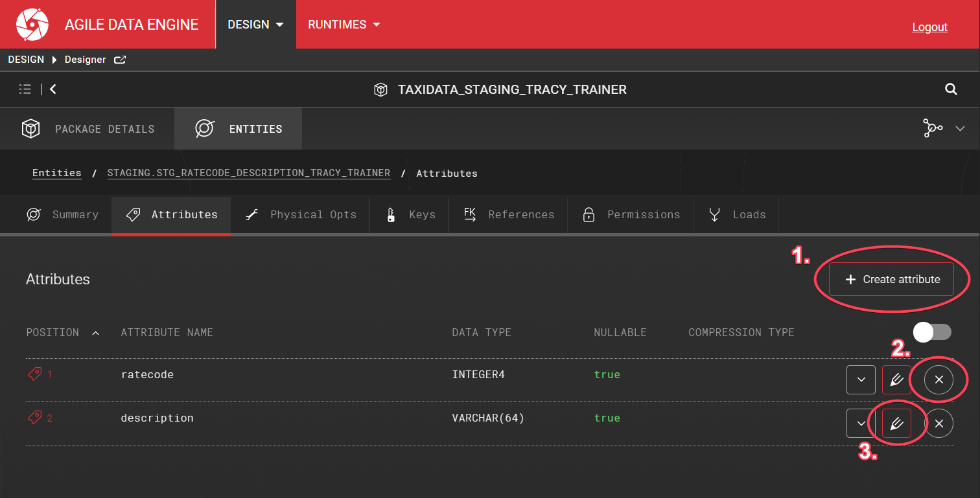Open the DESIGN dropdown menu

pos(255,25)
